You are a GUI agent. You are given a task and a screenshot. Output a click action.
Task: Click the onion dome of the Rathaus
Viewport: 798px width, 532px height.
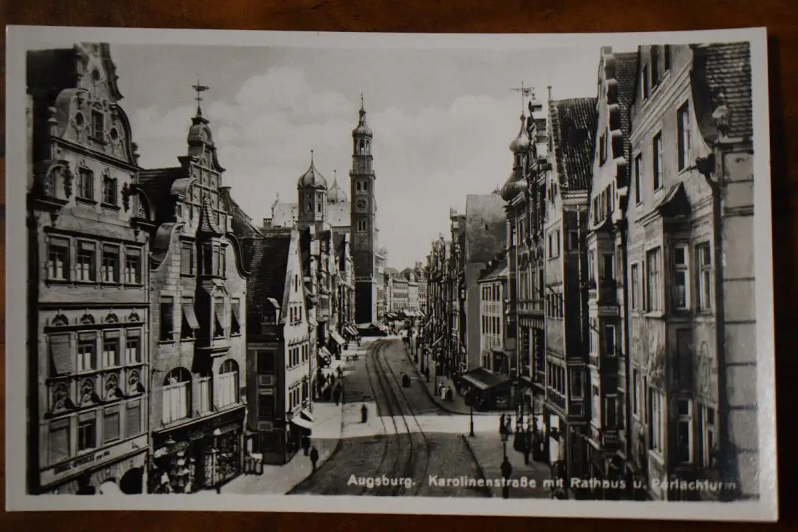312,174
